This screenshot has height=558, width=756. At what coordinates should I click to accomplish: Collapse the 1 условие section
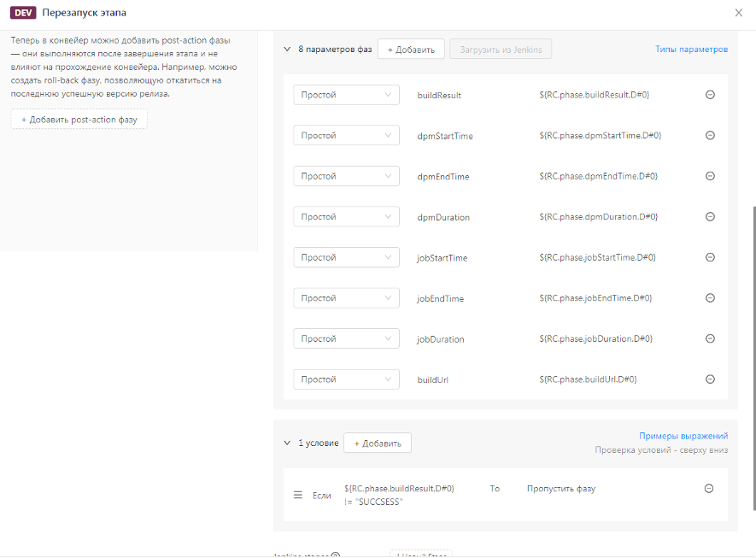pos(287,443)
